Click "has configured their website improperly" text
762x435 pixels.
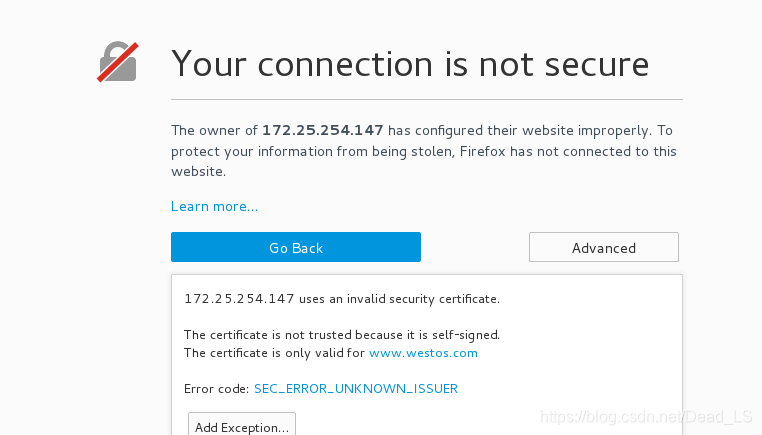[520, 130]
